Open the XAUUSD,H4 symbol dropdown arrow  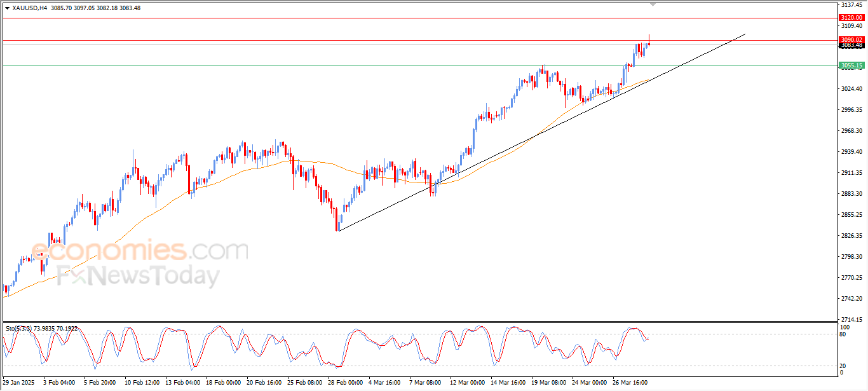coord(7,8)
